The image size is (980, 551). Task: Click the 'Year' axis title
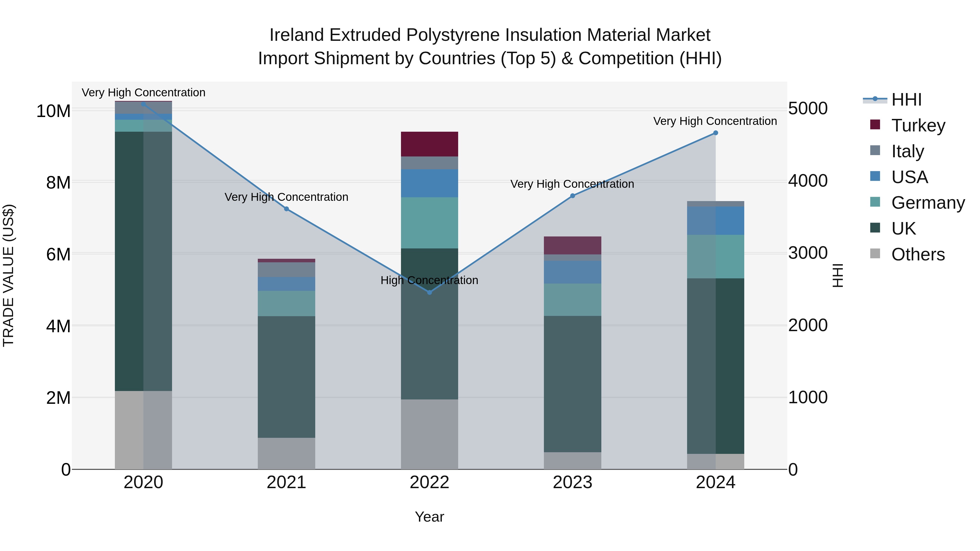(x=430, y=517)
